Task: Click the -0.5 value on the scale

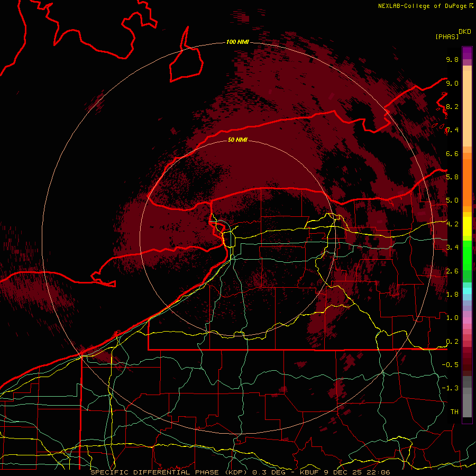Action: pyautogui.click(x=450, y=364)
